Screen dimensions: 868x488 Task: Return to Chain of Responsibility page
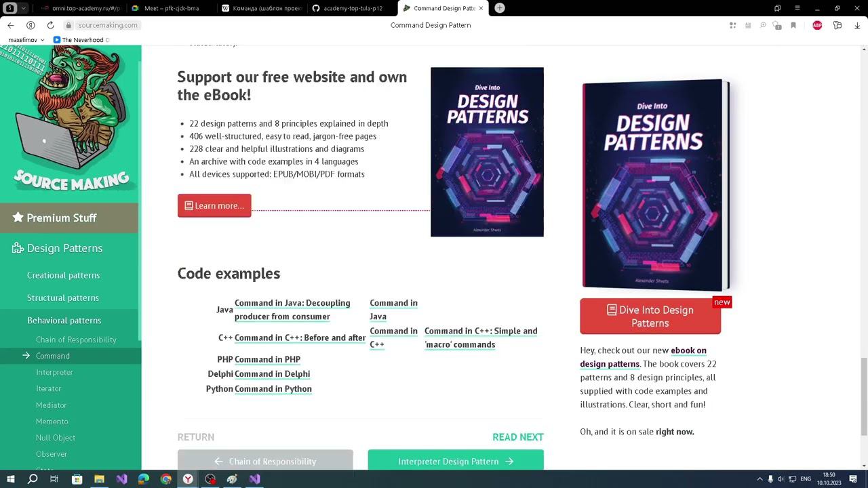tap(265, 461)
